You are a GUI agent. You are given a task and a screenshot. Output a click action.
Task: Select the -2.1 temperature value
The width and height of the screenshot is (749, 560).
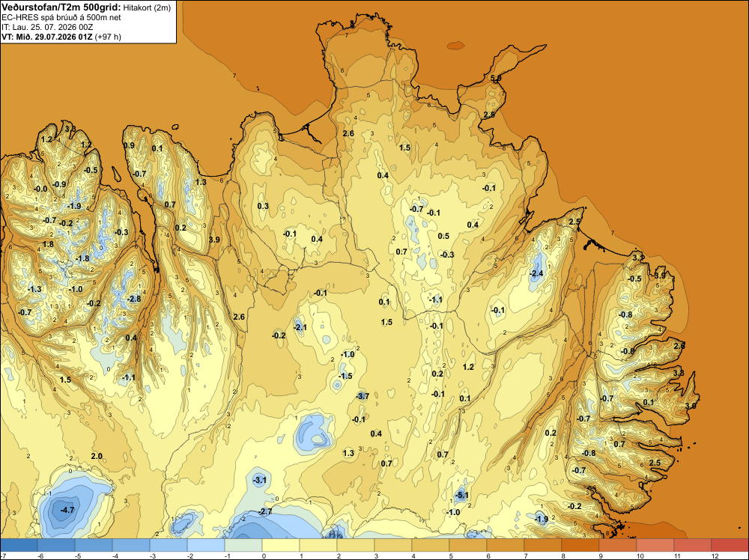pyautogui.click(x=300, y=327)
